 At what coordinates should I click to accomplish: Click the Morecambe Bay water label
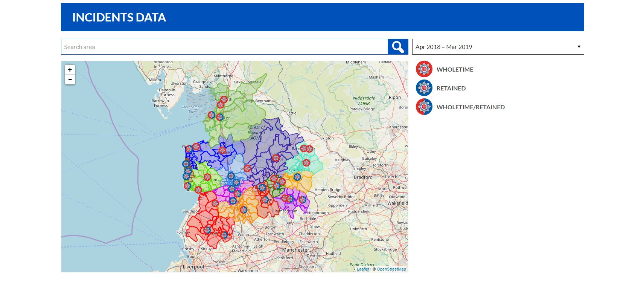point(192,109)
